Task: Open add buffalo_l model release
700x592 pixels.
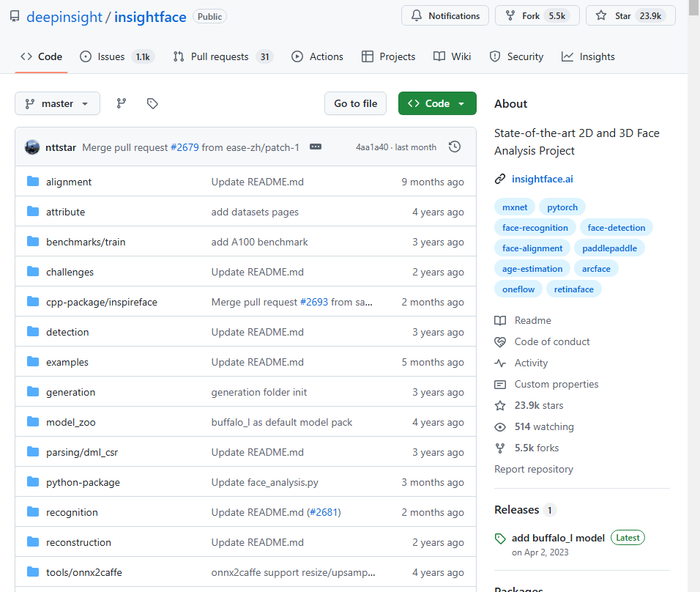Action: click(x=558, y=538)
